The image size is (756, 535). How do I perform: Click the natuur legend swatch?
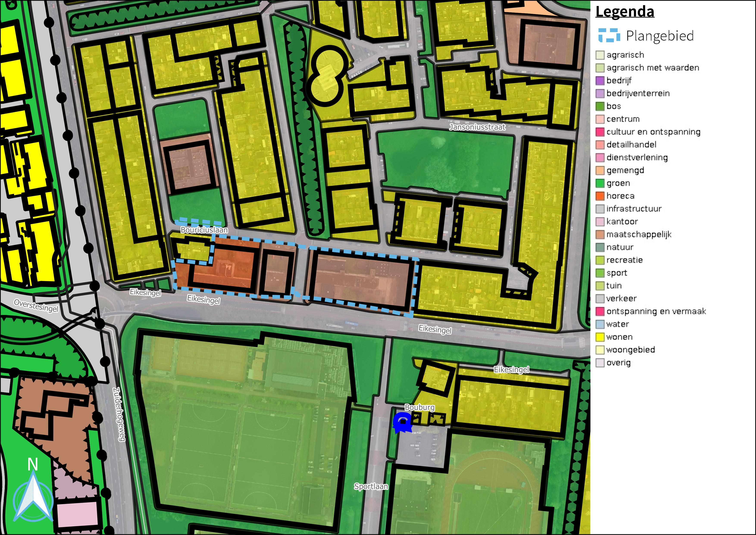click(x=600, y=247)
